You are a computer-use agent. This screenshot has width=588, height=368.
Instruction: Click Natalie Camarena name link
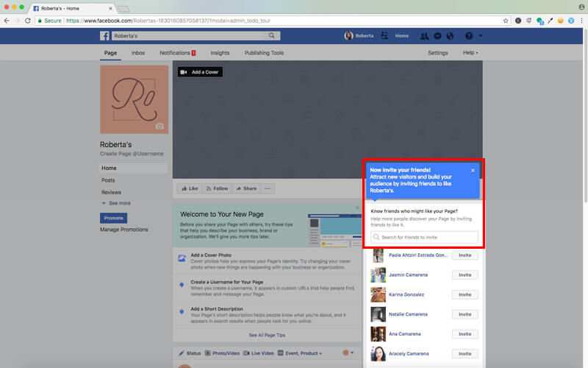408,314
